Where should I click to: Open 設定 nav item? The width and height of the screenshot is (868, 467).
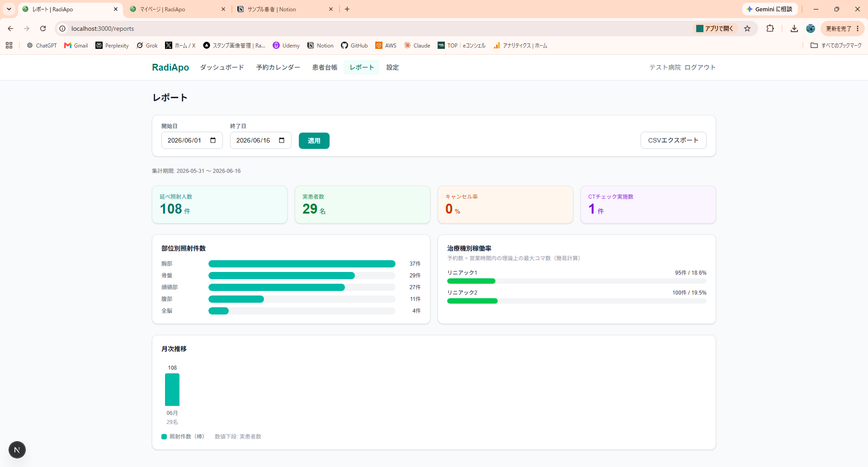pos(392,67)
